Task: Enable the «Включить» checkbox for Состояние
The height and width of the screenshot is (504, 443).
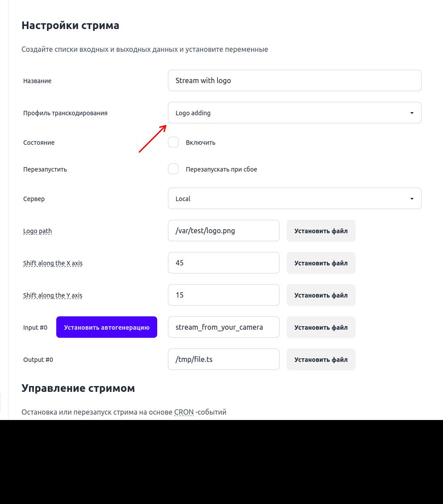Action: [x=173, y=142]
